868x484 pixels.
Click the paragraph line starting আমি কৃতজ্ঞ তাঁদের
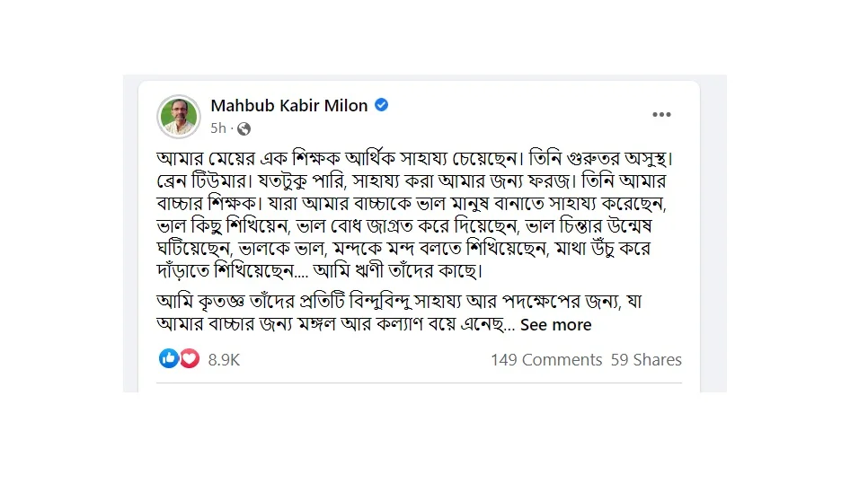pyautogui.click(x=399, y=302)
